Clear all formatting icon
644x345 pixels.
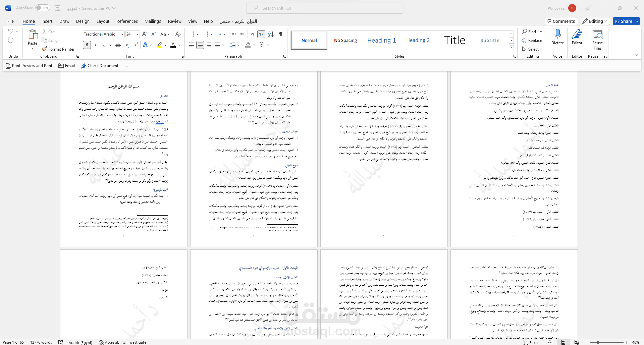pos(178,34)
